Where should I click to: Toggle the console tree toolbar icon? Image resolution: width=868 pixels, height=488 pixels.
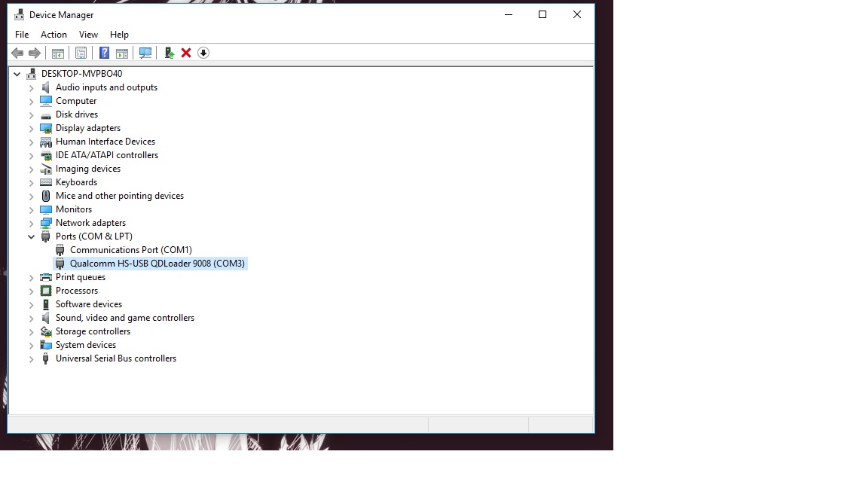[x=57, y=53]
